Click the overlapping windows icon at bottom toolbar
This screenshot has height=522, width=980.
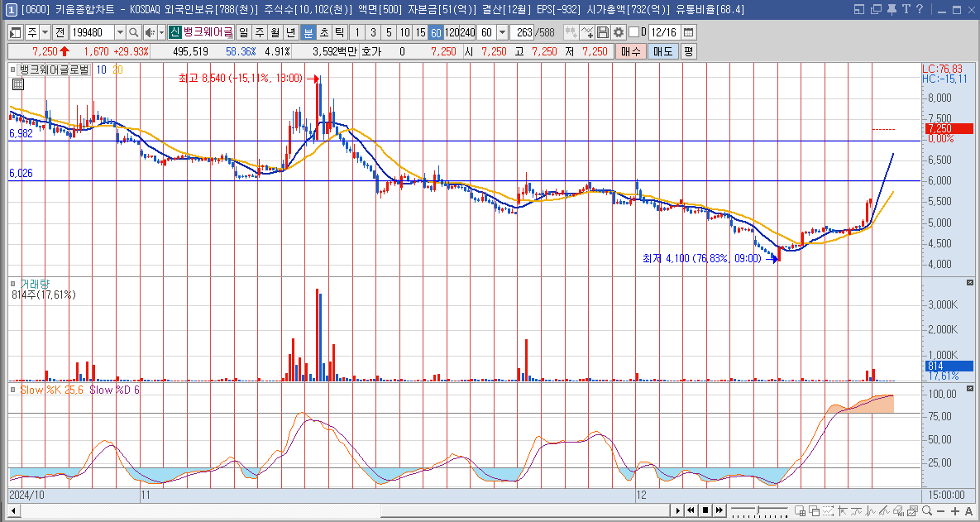pyautogui.click(x=815, y=510)
